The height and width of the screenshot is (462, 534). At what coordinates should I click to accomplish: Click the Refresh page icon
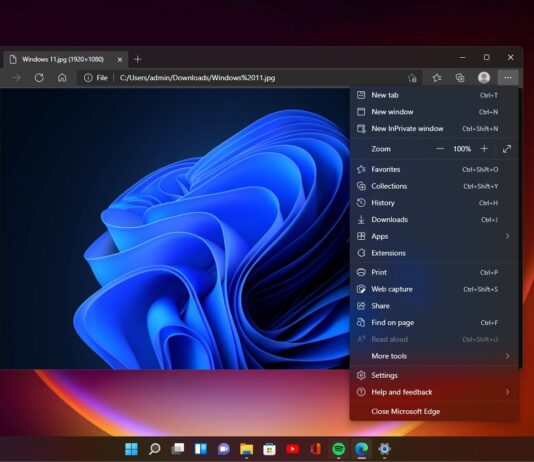(x=39, y=78)
